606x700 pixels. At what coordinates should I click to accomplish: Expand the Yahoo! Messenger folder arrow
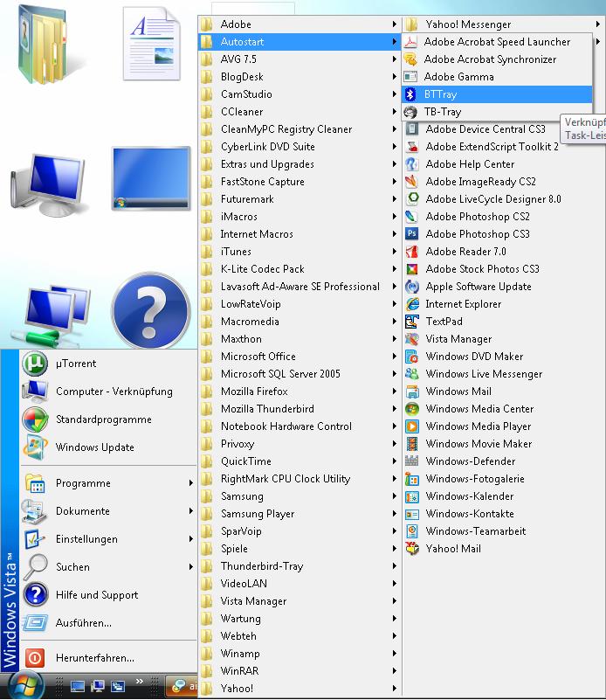597,24
